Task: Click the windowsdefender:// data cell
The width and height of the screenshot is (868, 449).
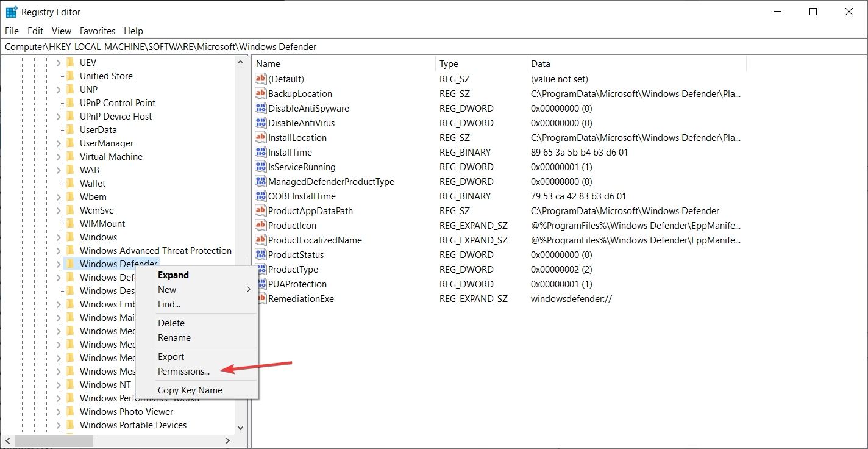Action: (x=571, y=298)
